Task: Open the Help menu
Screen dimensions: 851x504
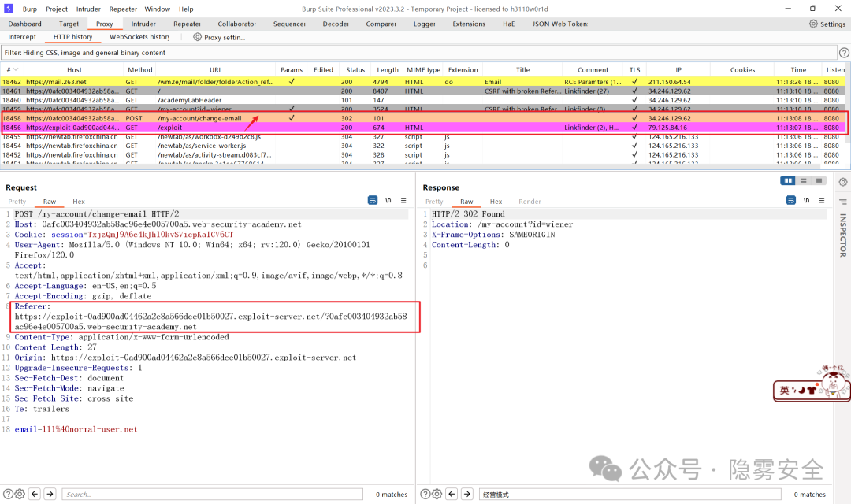Action: pyautogui.click(x=186, y=9)
